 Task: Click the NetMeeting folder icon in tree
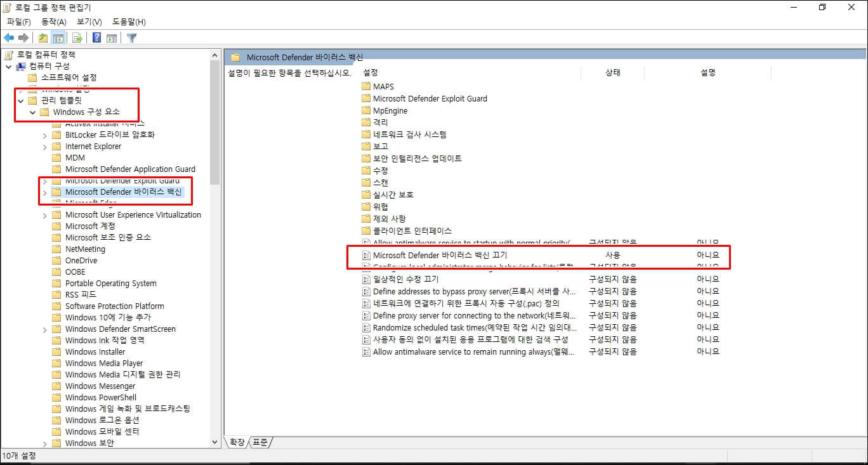(x=56, y=249)
